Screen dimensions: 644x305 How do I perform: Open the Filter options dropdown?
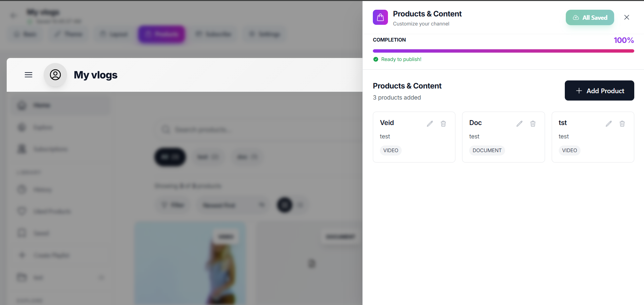coord(172,205)
